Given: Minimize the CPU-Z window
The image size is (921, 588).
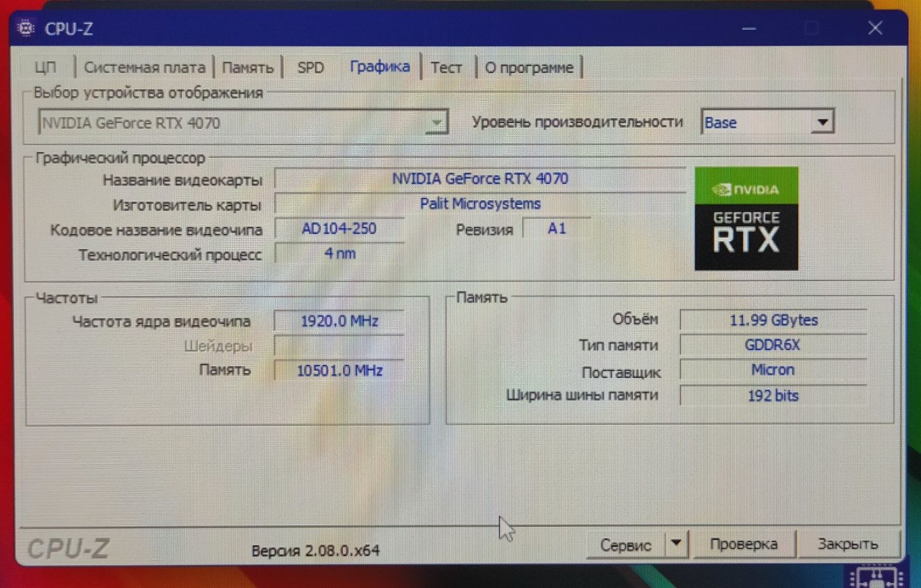Looking at the screenshot, I should 749,29.
